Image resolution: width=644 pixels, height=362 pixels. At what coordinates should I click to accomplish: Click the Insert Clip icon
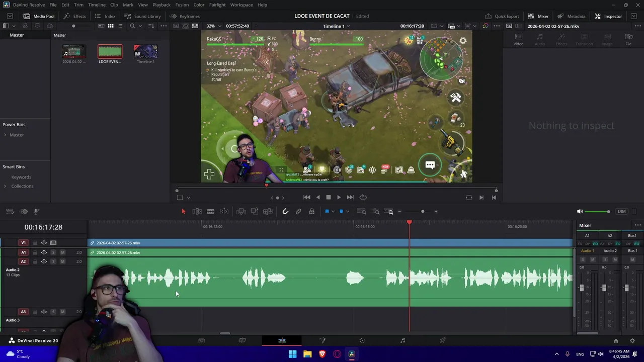point(241,212)
